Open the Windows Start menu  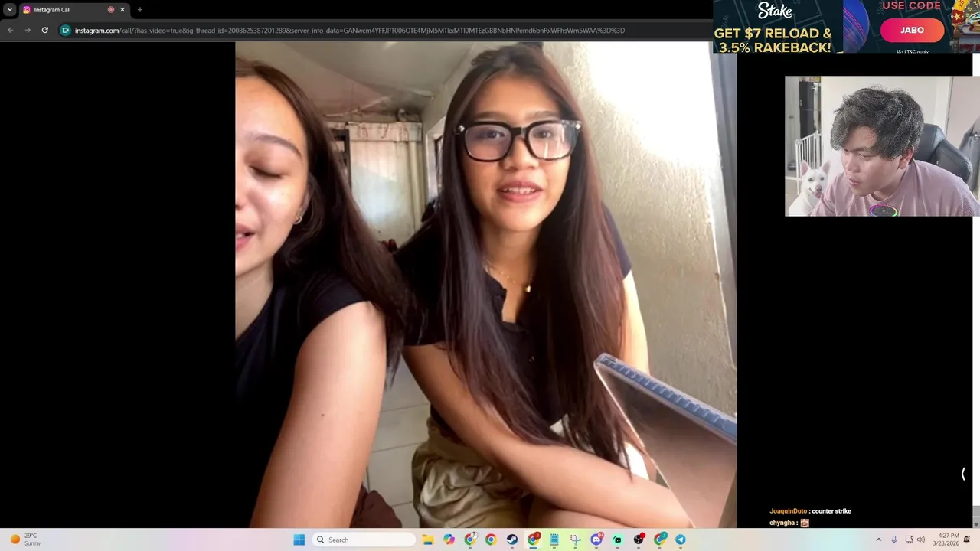[299, 540]
